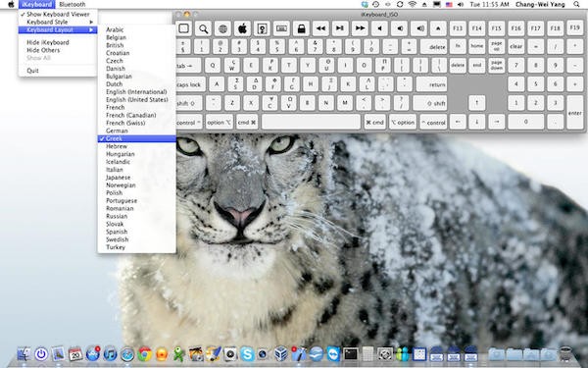Click the home key
Image resolution: width=588 pixels, height=368 pixels.
477,46
